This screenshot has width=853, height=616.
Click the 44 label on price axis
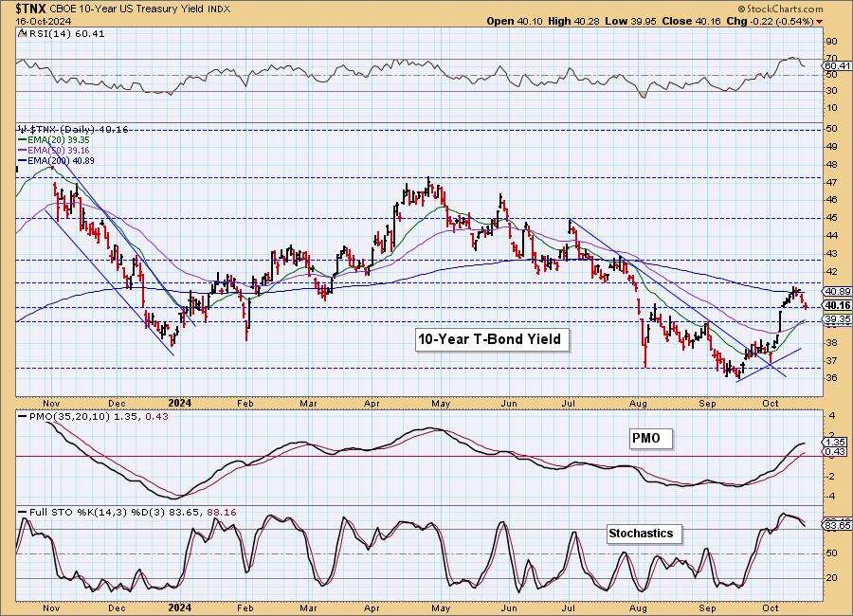pyautogui.click(x=832, y=236)
